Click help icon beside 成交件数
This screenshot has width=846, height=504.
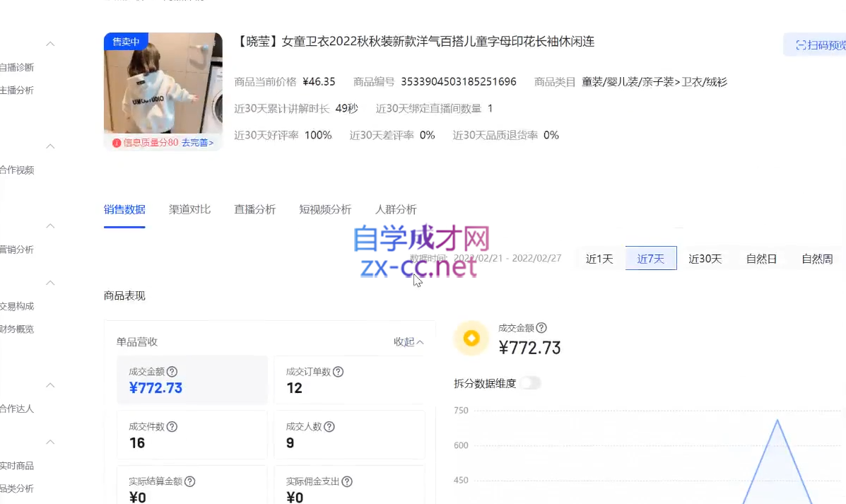172,427
